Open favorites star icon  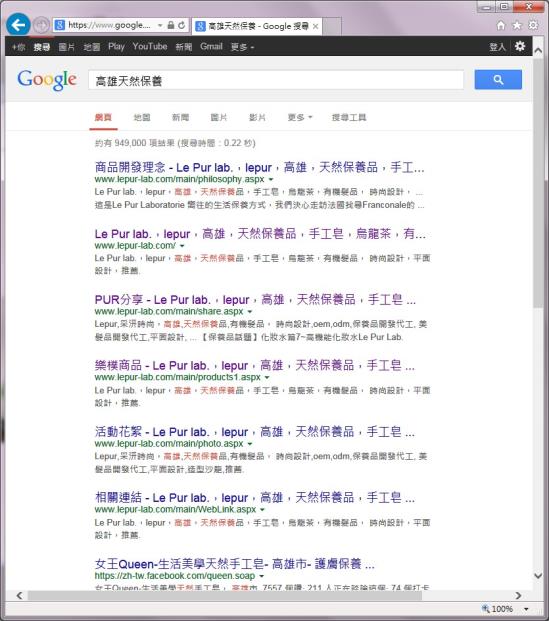click(517, 25)
